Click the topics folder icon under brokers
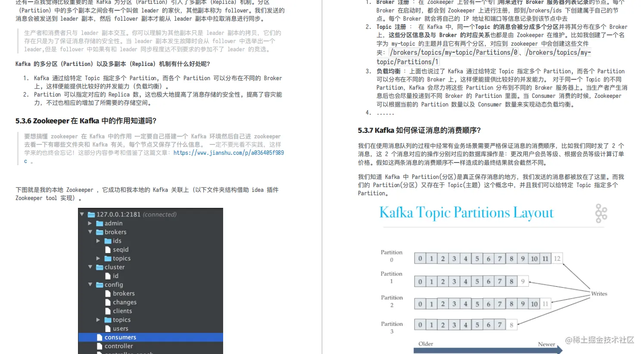The height and width of the screenshot is (354, 644). (108, 258)
